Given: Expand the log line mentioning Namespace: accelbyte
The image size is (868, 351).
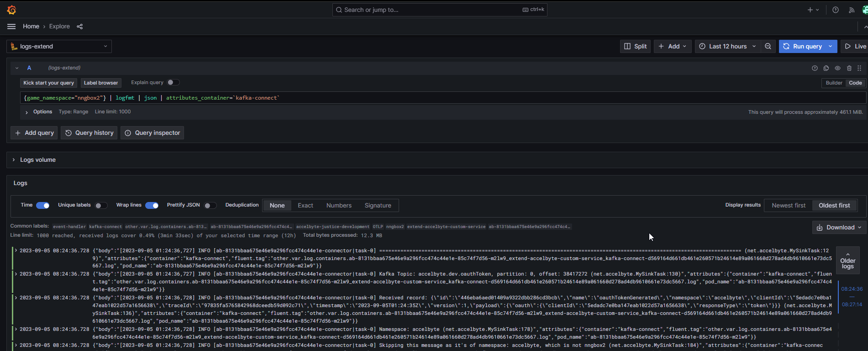Looking at the screenshot, I should coord(16,329).
